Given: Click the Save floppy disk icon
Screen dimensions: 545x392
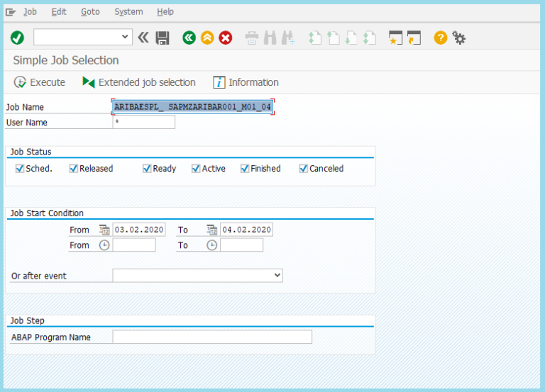Looking at the screenshot, I should point(163,38).
